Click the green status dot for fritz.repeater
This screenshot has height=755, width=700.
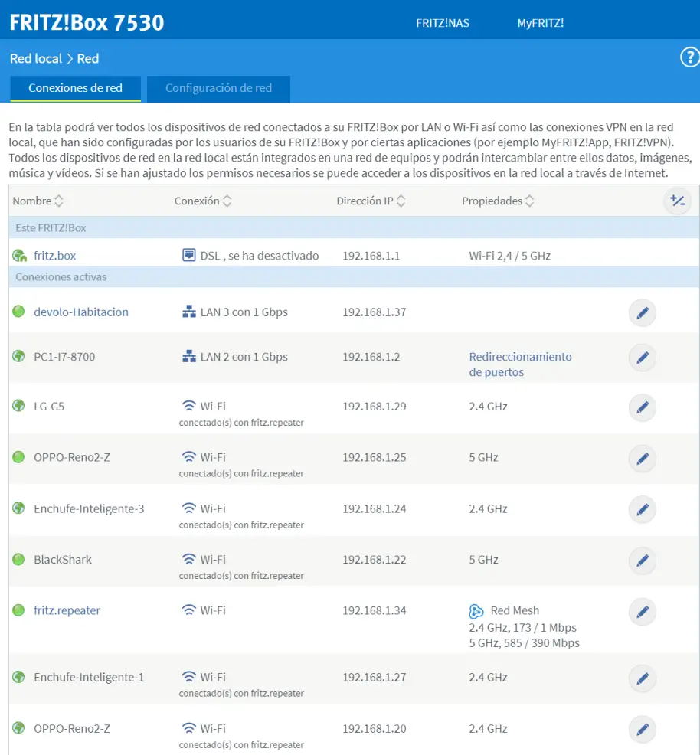(x=18, y=610)
